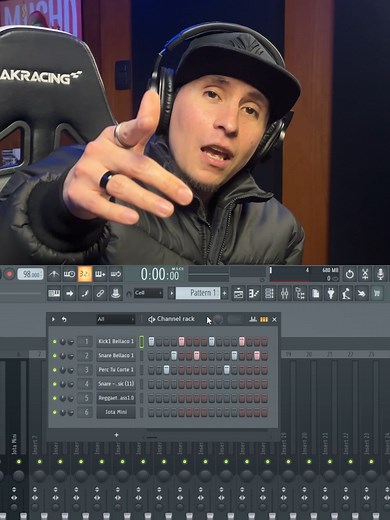Open Reggaet..ass1.0 channel button
Viewport: 390px width, 520px height.
click(116, 398)
